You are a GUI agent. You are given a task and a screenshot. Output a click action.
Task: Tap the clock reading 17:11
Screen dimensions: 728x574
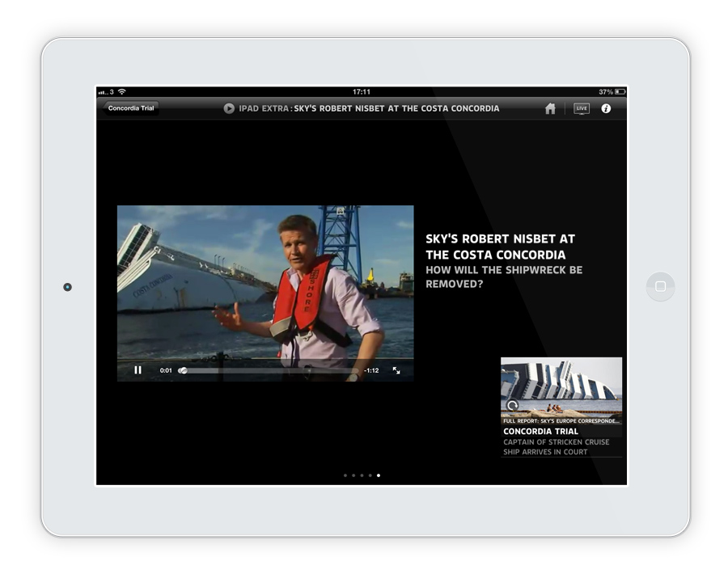(x=362, y=92)
